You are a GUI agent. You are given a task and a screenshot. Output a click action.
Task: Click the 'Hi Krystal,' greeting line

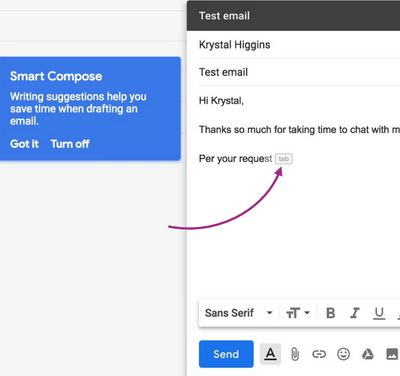point(221,101)
